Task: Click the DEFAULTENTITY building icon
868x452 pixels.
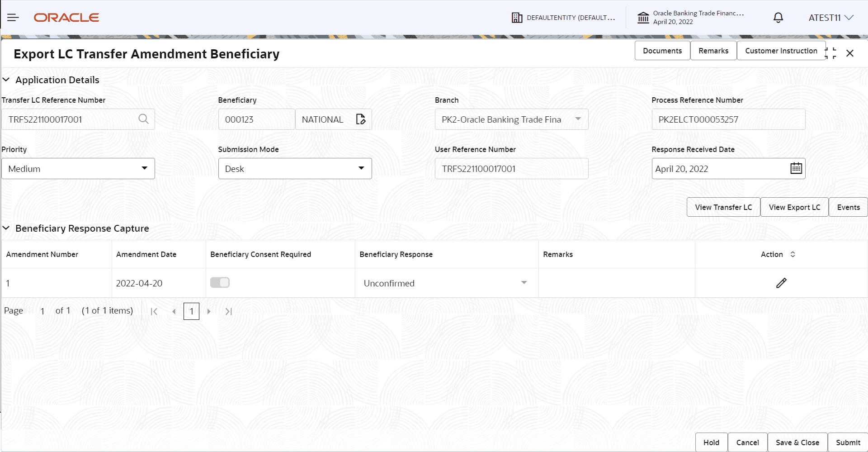Action: (x=517, y=17)
